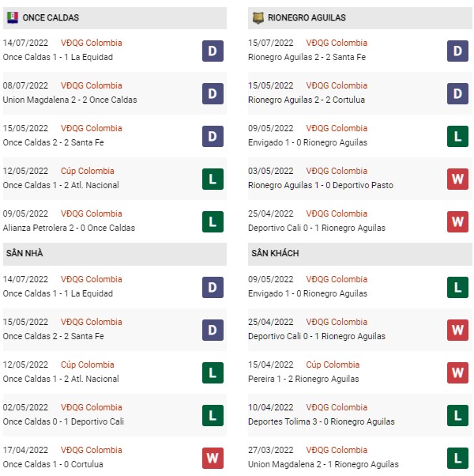Click the W badge for Rionegro Aguilas 1-0 Deportivo Pasto
The height and width of the screenshot is (476, 474).
pyautogui.click(x=457, y=179)
